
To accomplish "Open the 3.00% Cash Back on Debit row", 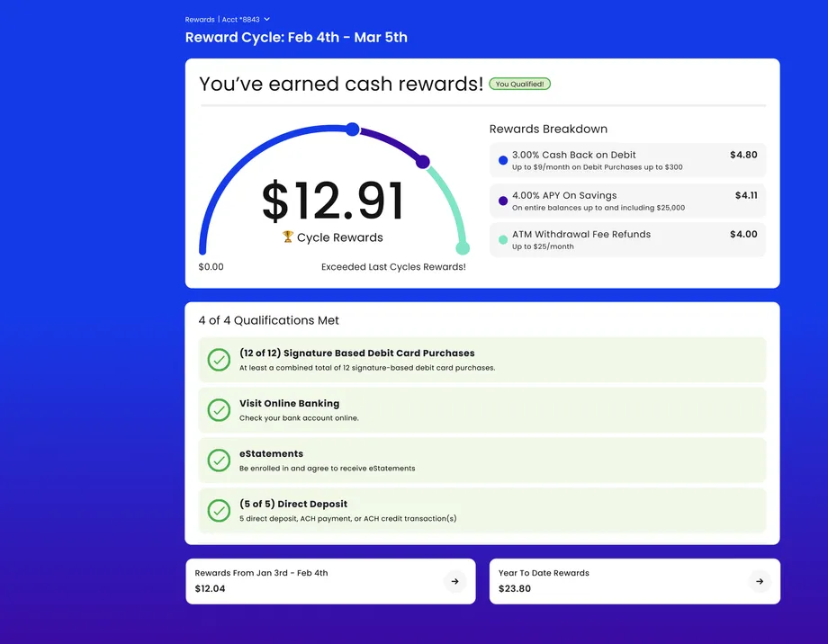I will [627, 160].
